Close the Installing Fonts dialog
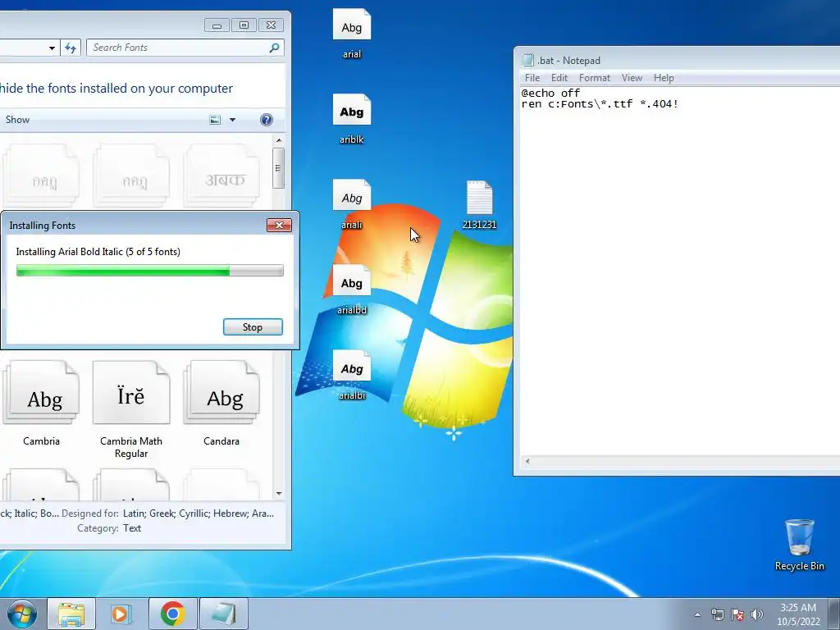The image size is (840, 630). pyautogui.click(x=279, y=225)
